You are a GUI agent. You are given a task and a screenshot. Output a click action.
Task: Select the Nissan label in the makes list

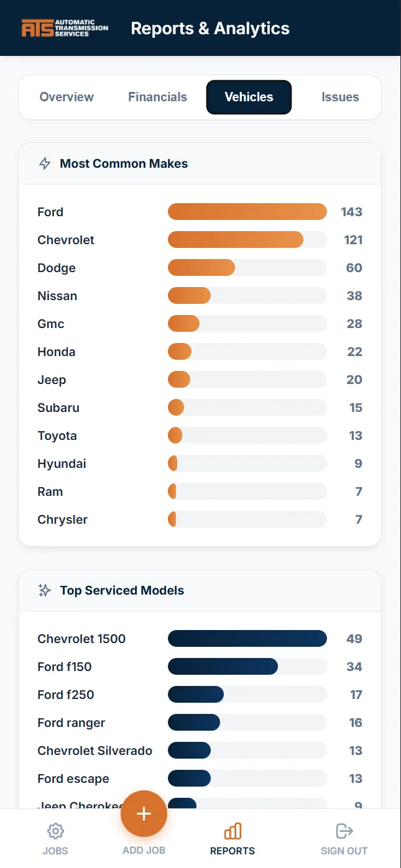tap(57, 296)
